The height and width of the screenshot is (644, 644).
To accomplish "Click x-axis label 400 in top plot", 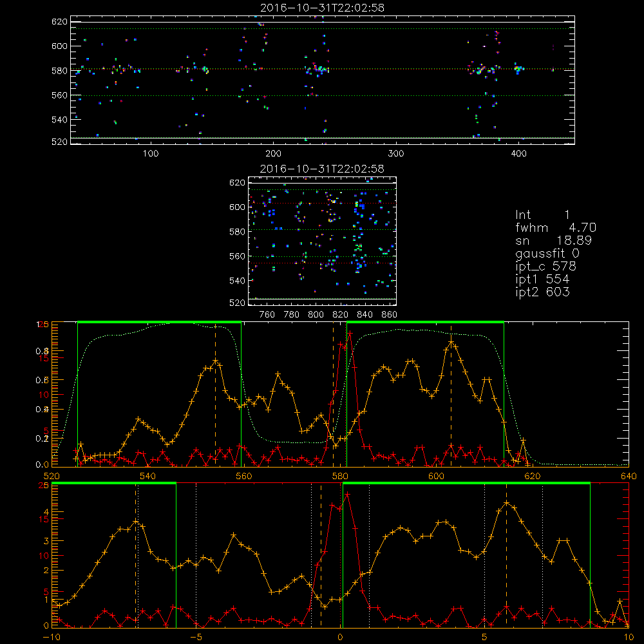I will pos(518,154).
